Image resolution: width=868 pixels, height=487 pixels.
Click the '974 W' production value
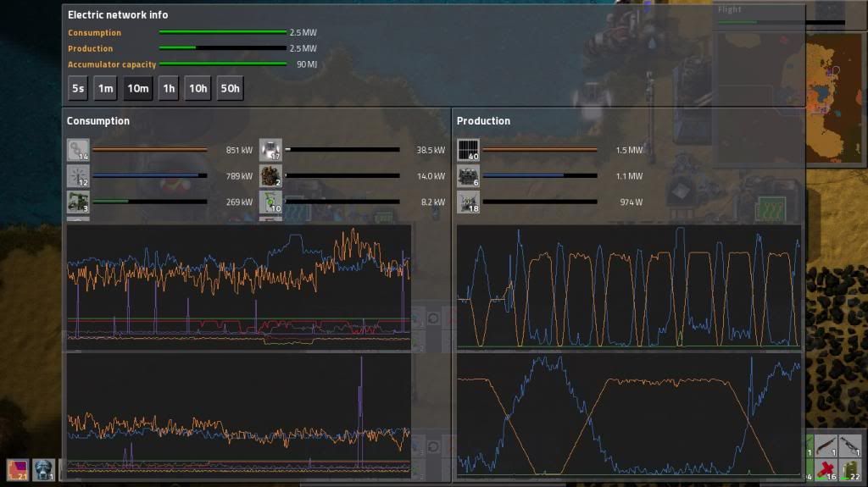click(631, 202)
